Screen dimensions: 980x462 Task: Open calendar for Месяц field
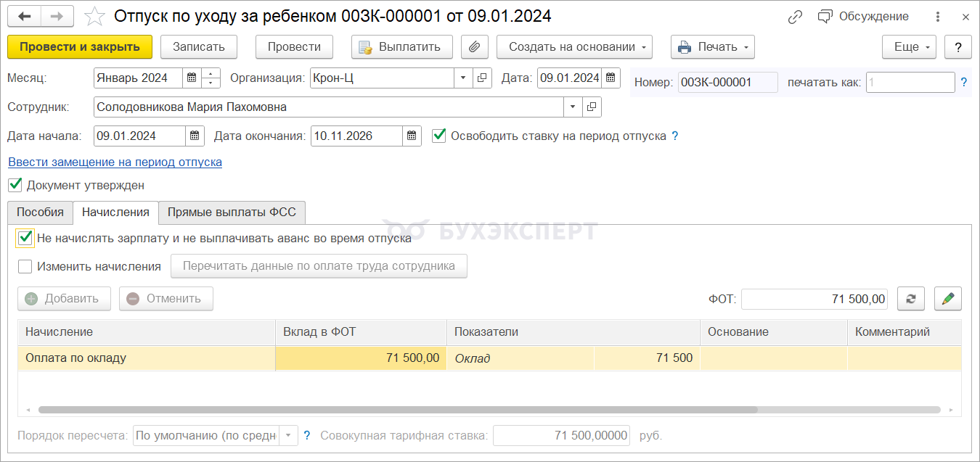coord(192,78)
